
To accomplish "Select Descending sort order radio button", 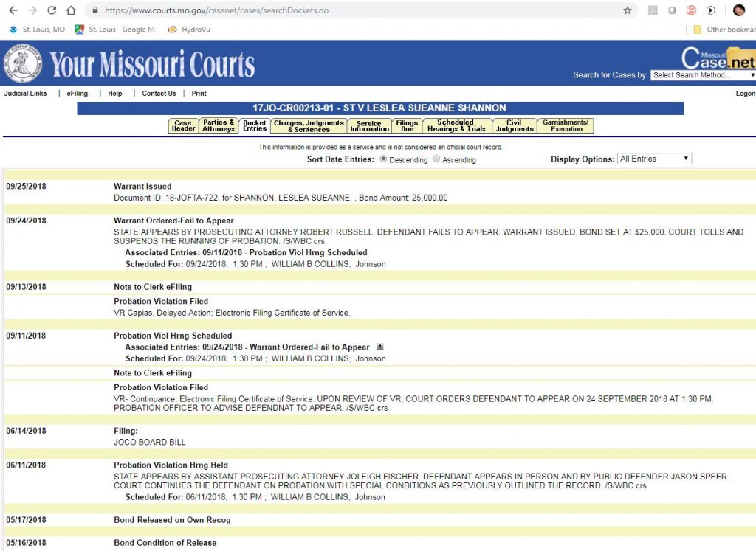I will coord(383,159).
